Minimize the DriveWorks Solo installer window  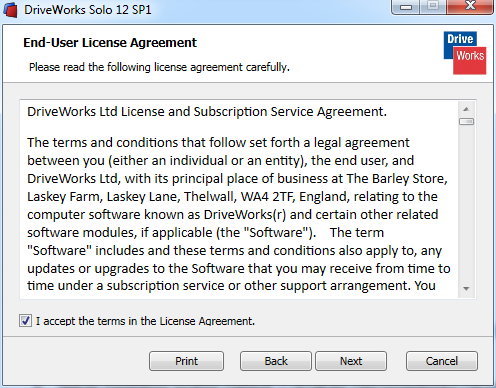coord(406,7)
